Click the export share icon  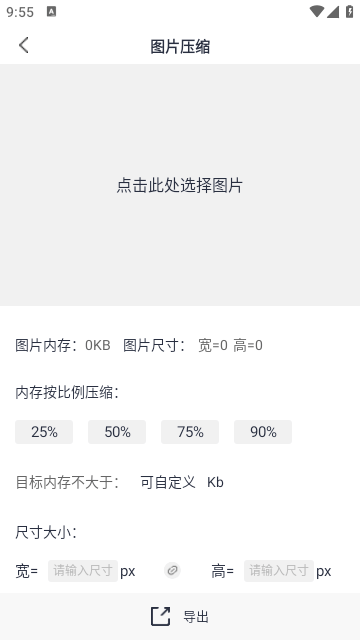click(x=160, y=616)
